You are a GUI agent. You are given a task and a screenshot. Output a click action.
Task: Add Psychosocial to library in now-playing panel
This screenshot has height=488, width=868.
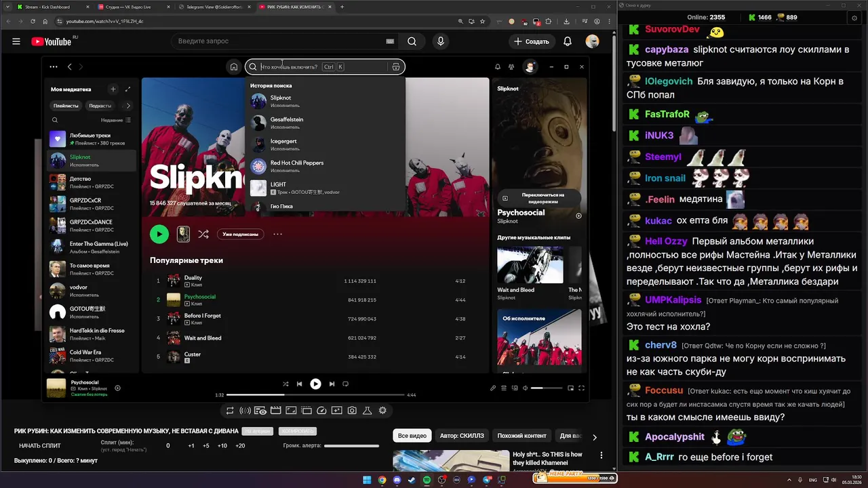coord(578,216)
